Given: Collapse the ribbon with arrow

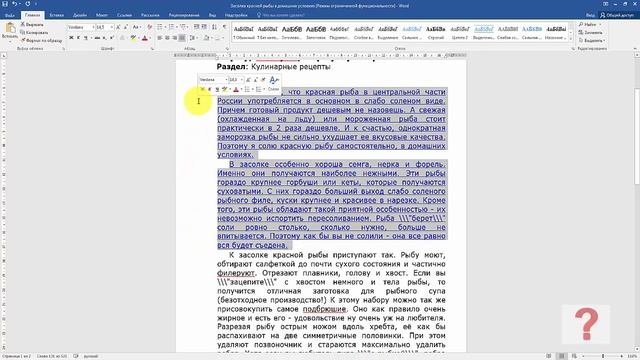Looking at the screenshot, I should (635, 49).
